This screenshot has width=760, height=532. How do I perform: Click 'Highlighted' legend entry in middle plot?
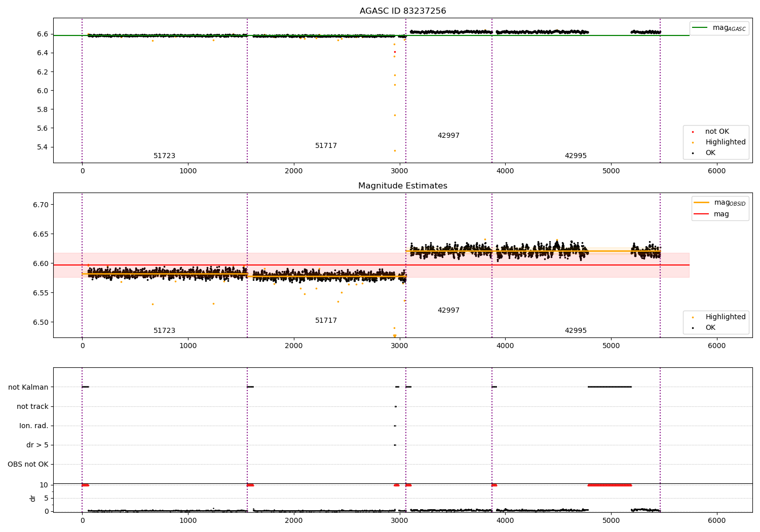718,317
